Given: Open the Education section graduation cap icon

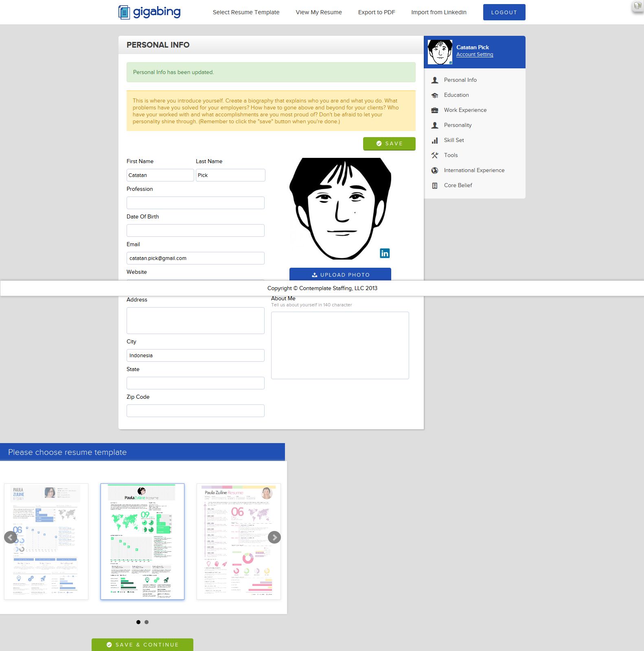Looking at the screenshot, I should coord(435,95).
